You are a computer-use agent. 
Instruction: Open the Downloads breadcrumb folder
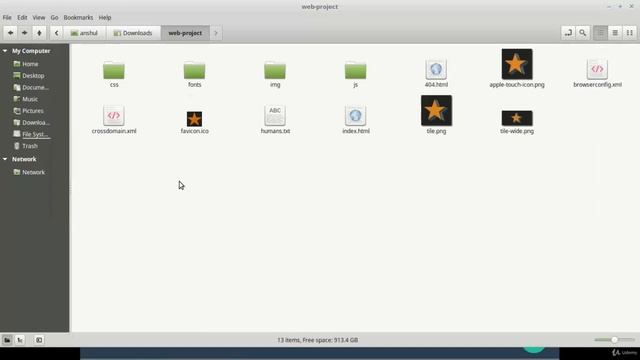pos(133,33)
